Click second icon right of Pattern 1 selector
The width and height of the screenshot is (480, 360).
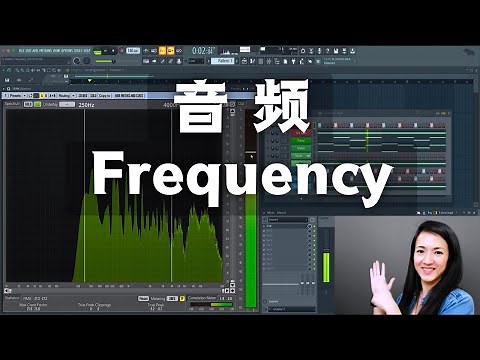pyautogui.click(x=253, y=61)
